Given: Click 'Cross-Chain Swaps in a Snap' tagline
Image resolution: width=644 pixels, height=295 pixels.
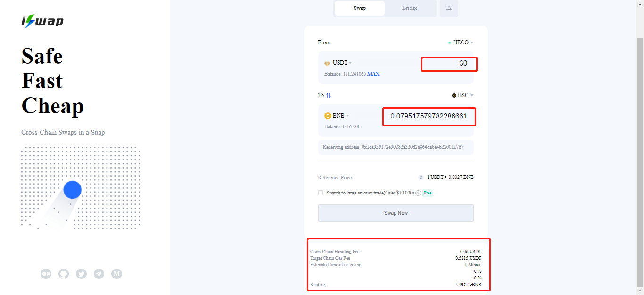Looking at the screenshot, I should (63, 133).
